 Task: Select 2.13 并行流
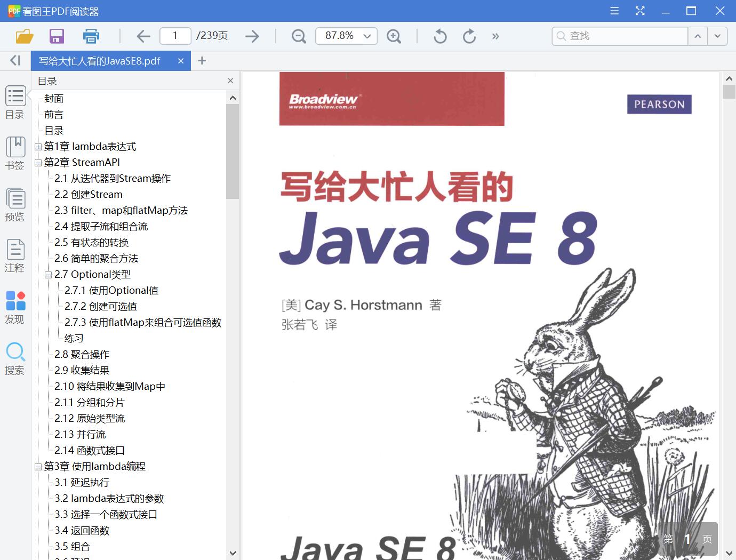[80, 435]
